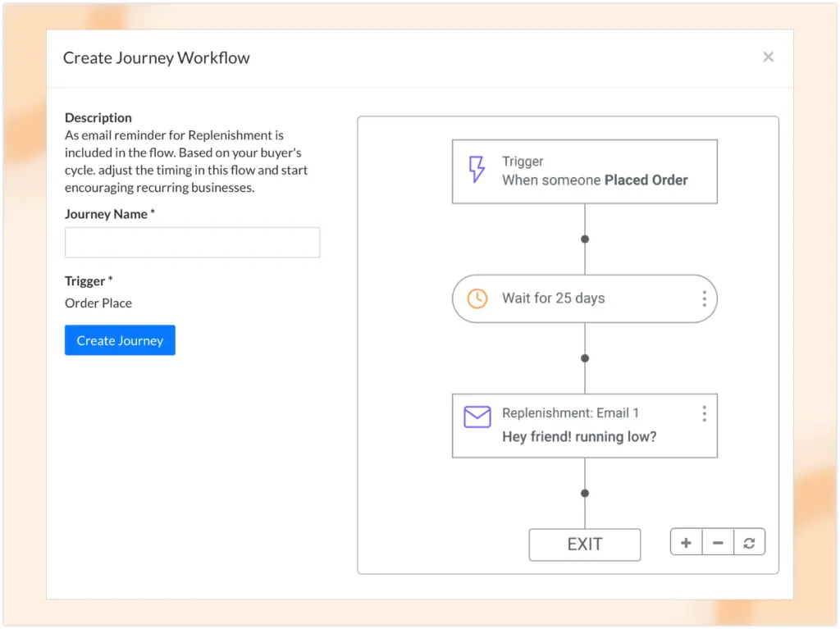
Task: Click connector dot between Trigger and Wait
Action: [x=585, y=239]
